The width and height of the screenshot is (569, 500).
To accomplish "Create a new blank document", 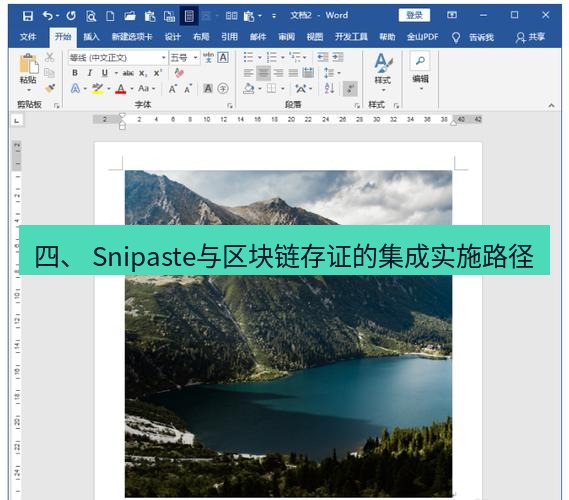I will tap(110, 16).
